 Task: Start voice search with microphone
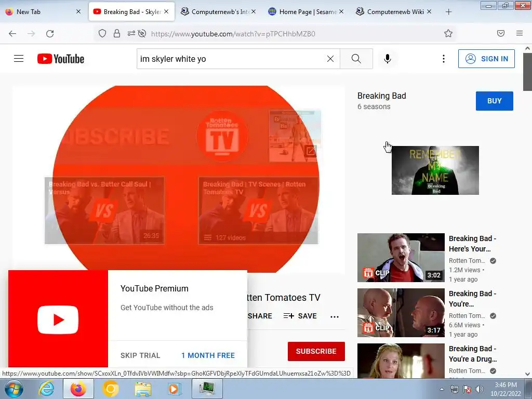pyautogui.click(x=388, y=59)
